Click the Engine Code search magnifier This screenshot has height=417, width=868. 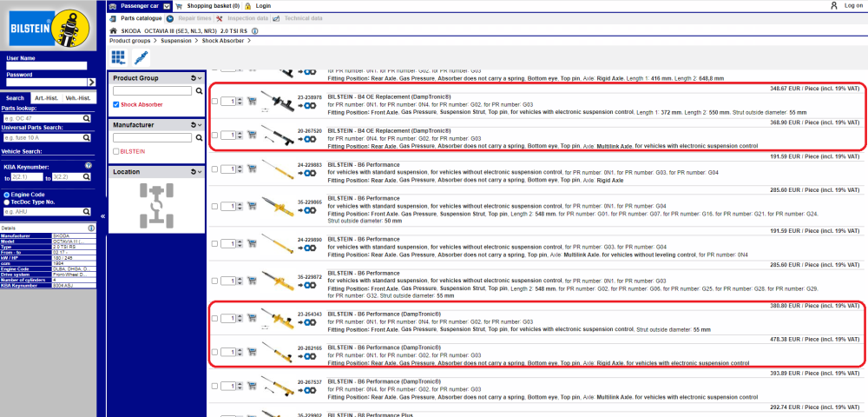click(x=87, y=212)
